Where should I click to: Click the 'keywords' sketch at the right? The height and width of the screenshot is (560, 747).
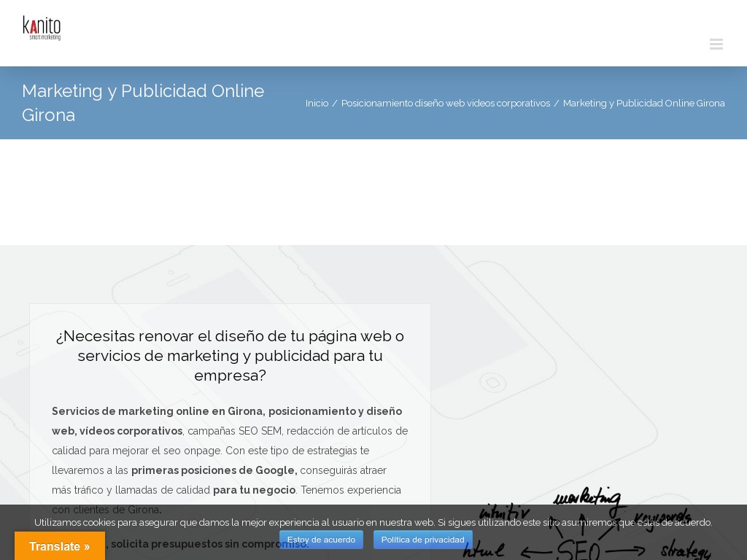tap(664, 516)
